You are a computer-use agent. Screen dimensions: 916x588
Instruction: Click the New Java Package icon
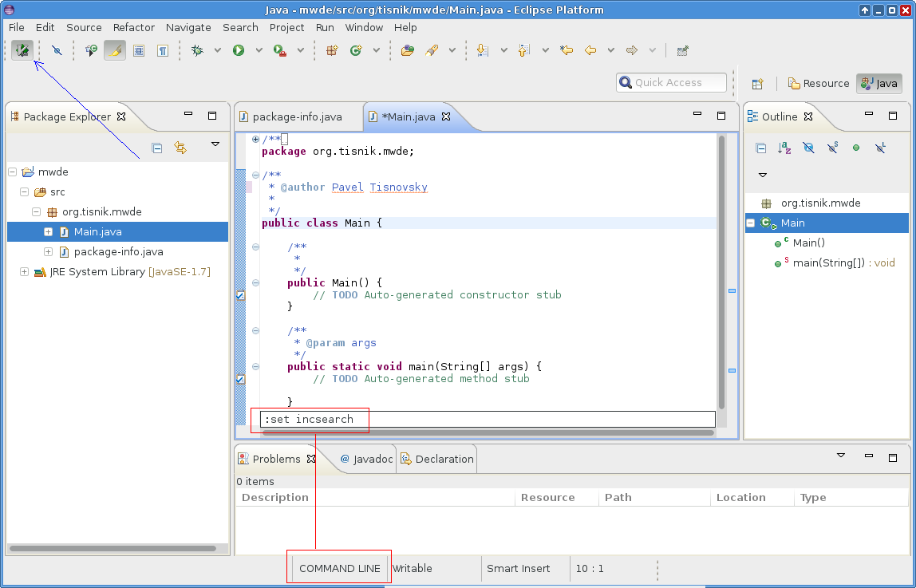(332, 51)
